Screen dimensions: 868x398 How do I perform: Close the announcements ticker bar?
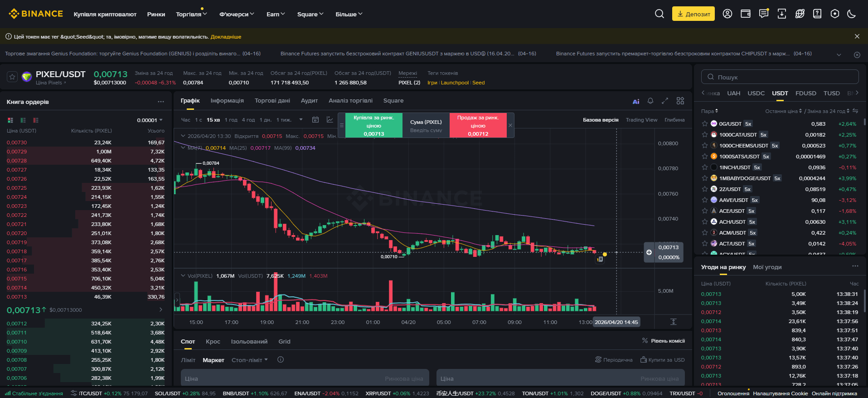(x=857, y=54)
